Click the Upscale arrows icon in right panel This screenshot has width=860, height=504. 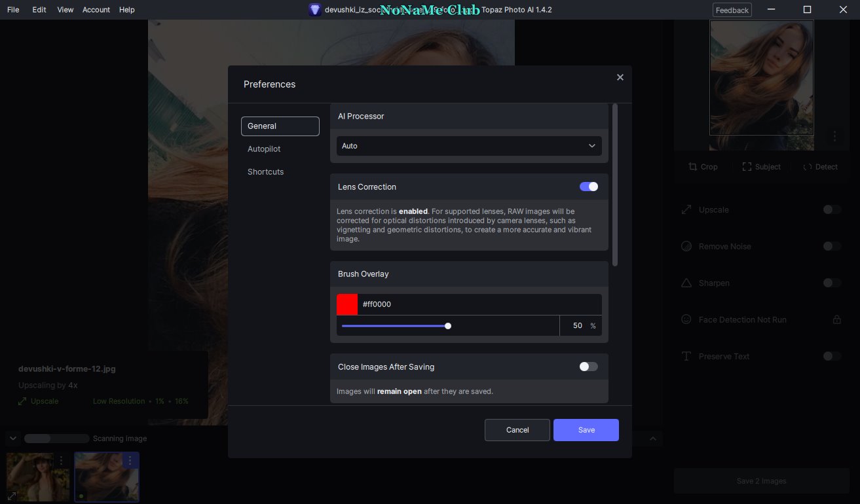pos(686,210)
